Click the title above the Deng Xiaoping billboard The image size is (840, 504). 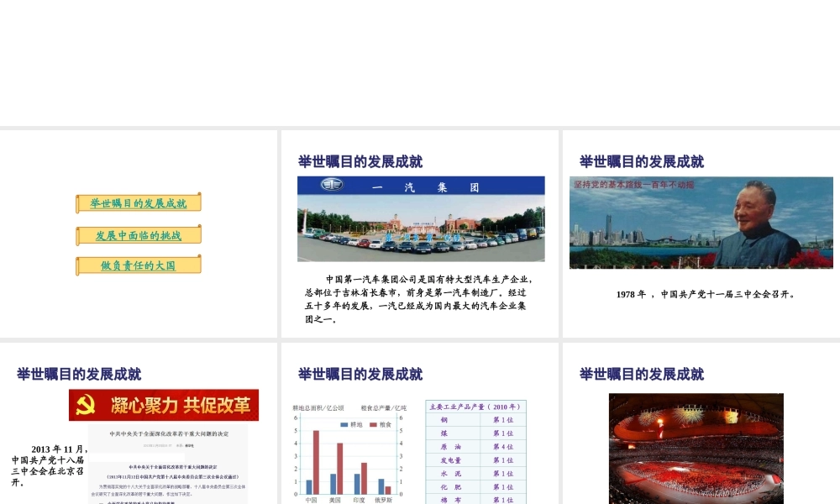point(641,161)
